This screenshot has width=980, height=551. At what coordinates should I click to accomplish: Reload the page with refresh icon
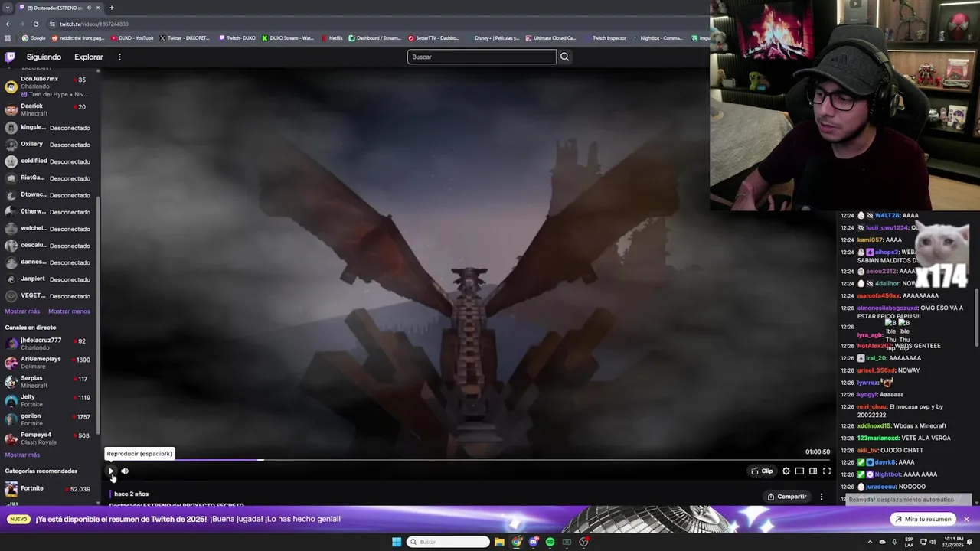(35, 24)
